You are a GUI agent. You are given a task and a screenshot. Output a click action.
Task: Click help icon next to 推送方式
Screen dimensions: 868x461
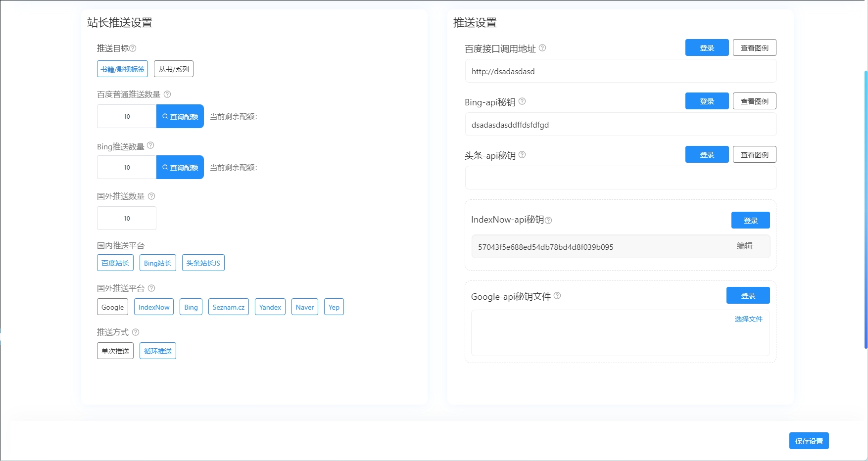tap(136, 332)
